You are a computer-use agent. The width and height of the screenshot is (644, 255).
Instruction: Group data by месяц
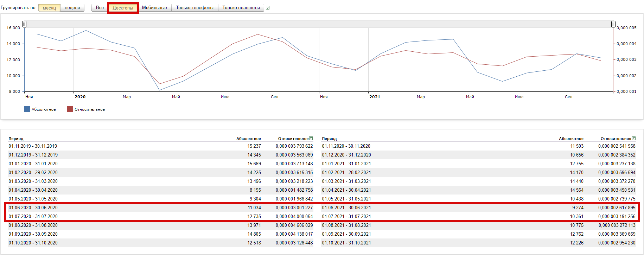tap(49, 8)
